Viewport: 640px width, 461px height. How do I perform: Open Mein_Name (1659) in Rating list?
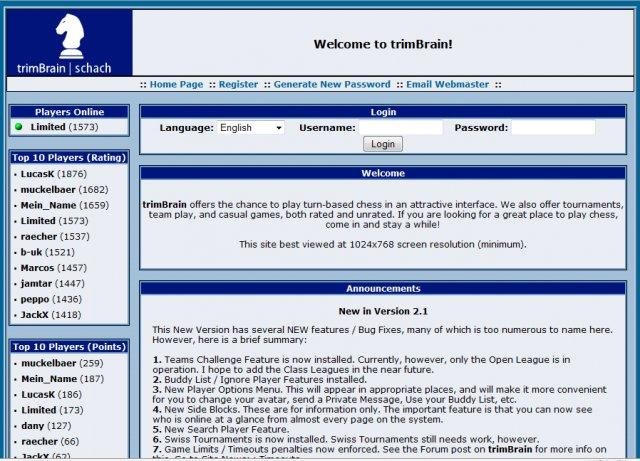(65, 205)
